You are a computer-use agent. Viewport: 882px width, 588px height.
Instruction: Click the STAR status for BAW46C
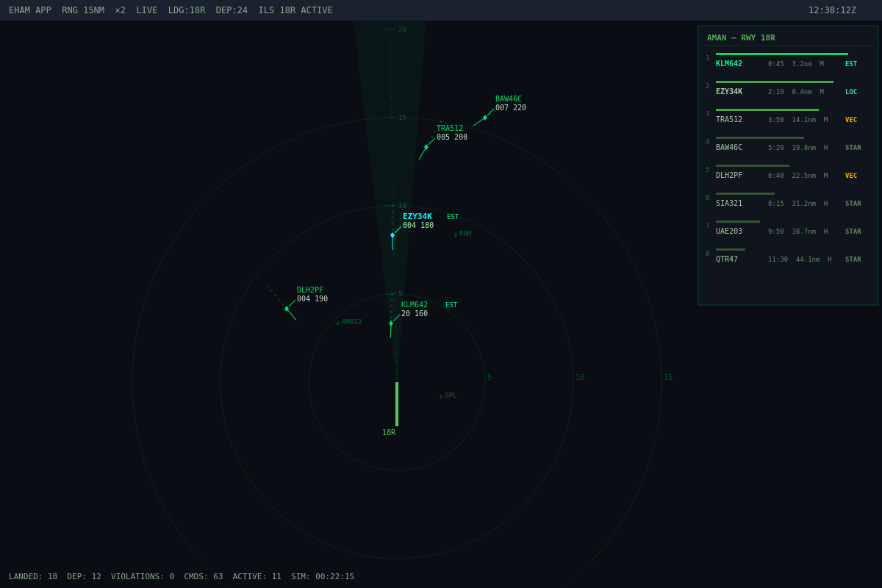853,148
